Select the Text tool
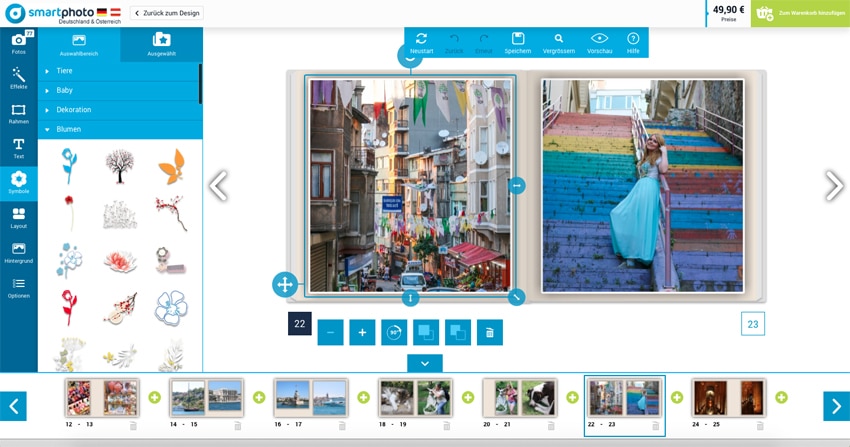Viewport: 850px width, 447px height. pyautogui.click(x=18, y=148)
